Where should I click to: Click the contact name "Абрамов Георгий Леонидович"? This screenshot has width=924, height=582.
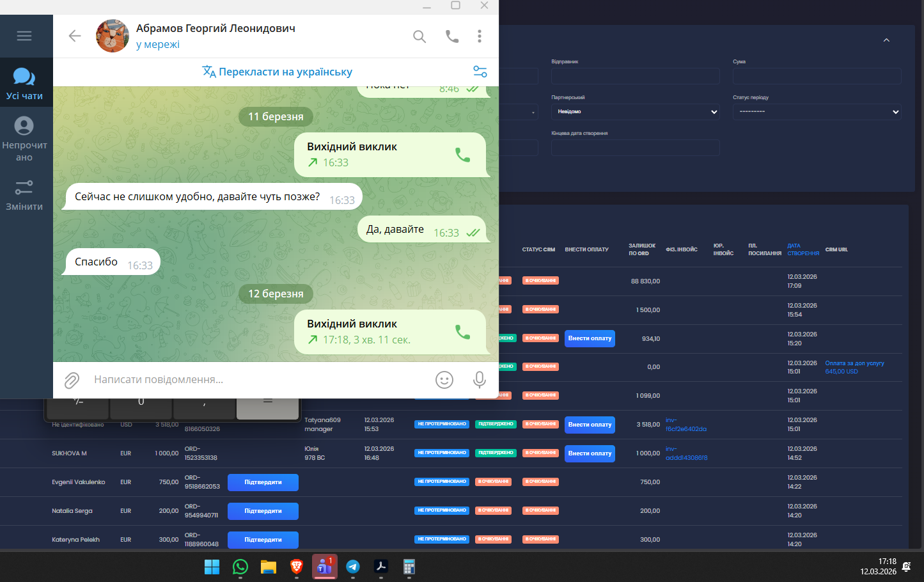click(215, 28)
